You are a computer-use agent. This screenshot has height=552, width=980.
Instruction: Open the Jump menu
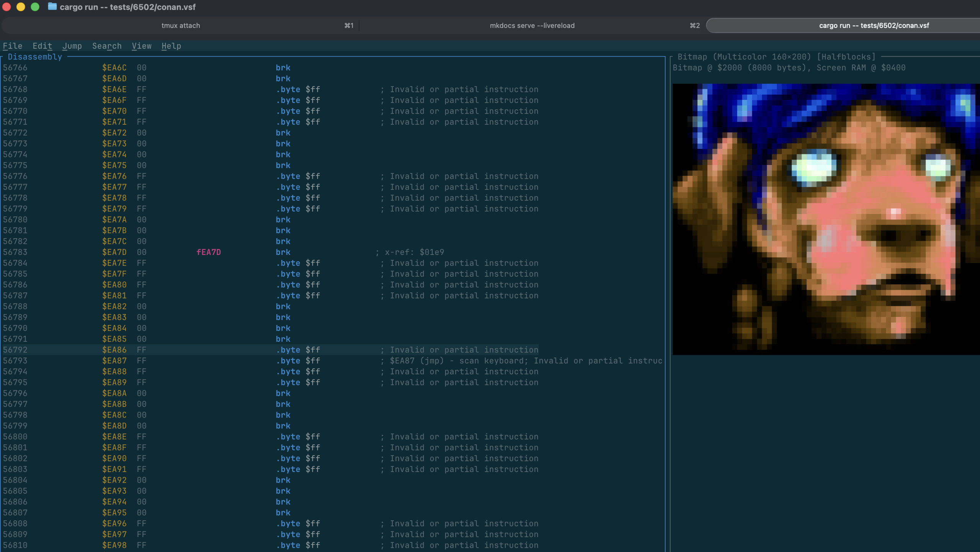tap(72, 46)
